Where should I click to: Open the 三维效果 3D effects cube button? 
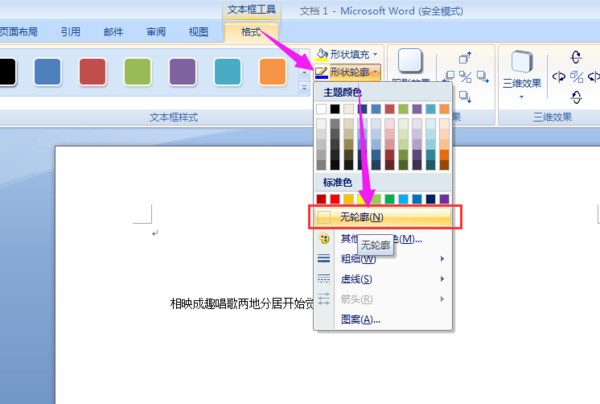pos(522,62)
